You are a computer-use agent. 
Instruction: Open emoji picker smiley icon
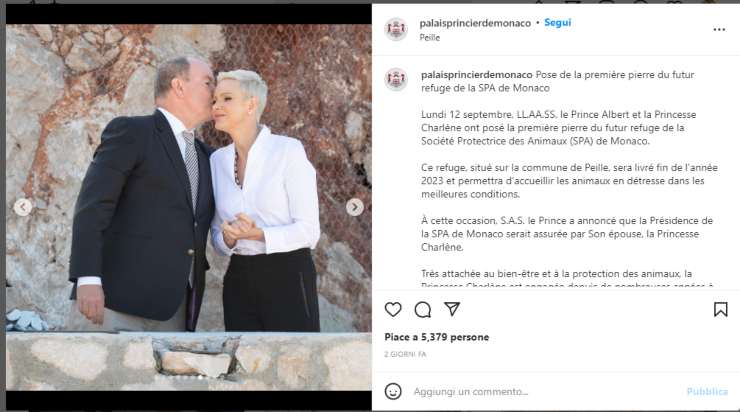click(x=393, y=391)
